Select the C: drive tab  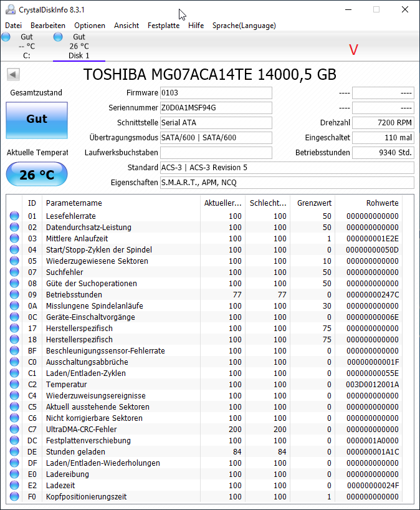point(27,46)
